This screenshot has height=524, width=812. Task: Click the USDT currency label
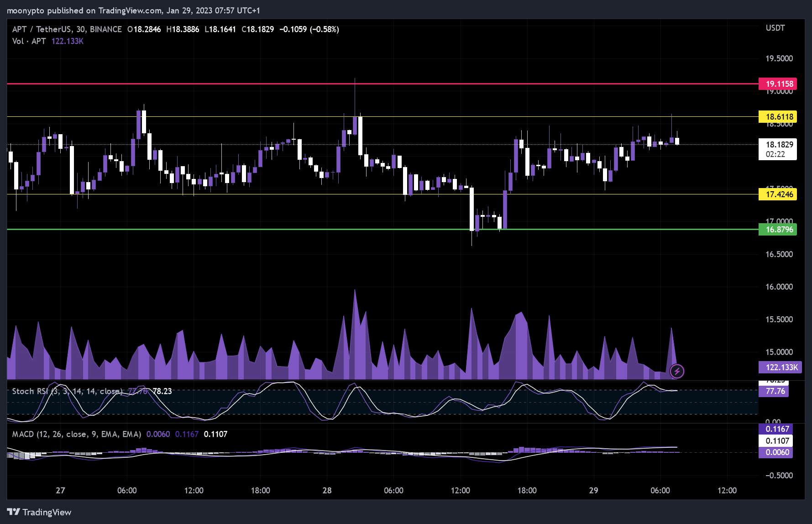[775, 28]
